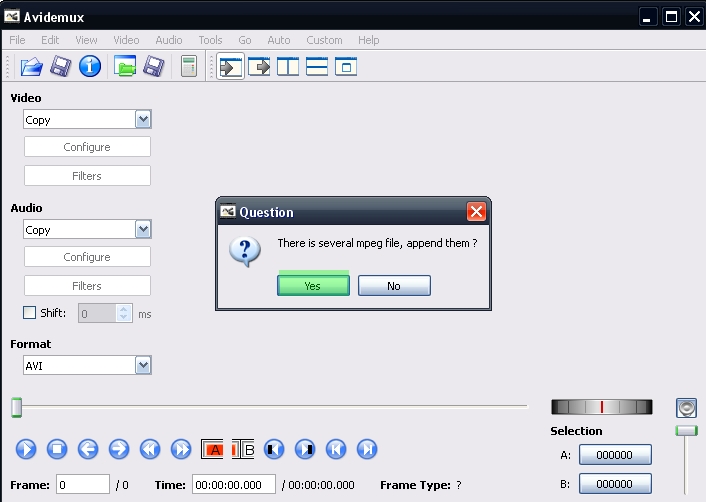This screenshot has height=502, width=706.
Task: Click the Stop playback button
Action: coord(57,449)
